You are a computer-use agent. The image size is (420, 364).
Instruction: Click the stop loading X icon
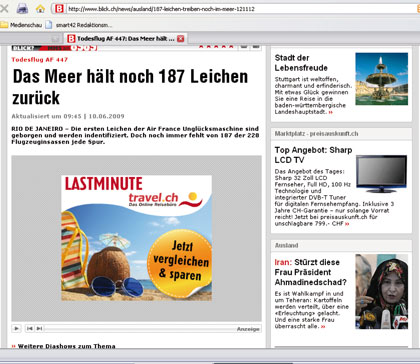point(4,8)
